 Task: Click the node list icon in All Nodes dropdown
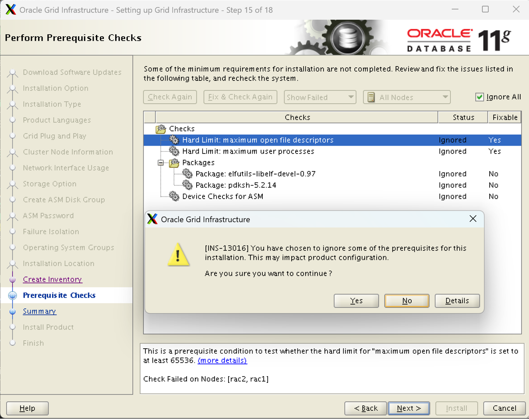click(371, 97)
